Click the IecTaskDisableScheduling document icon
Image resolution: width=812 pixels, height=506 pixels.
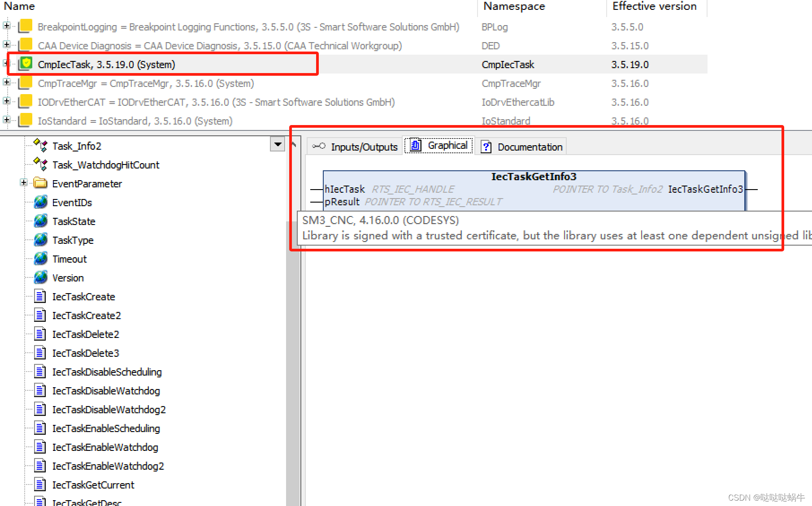tap(40, 372)
